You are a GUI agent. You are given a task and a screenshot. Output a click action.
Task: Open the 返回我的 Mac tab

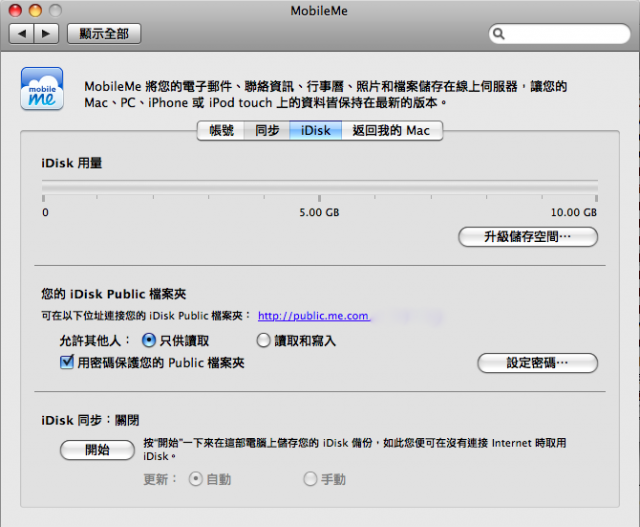(x=392, y=131)
